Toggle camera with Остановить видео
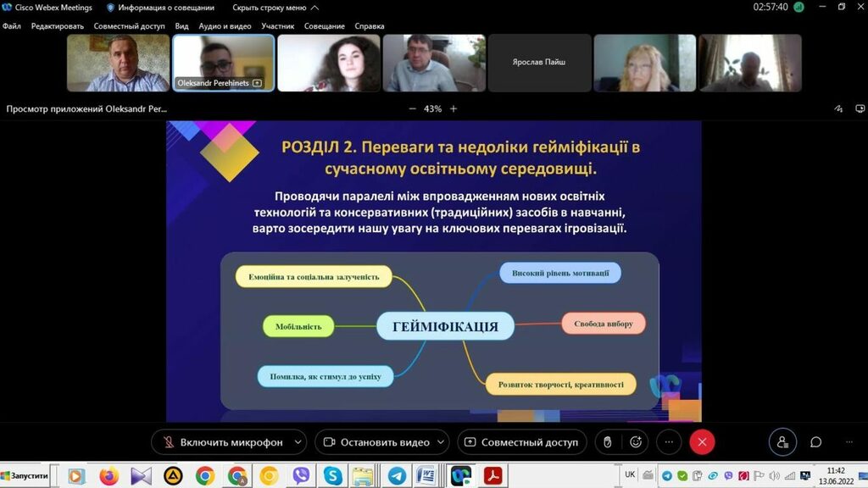Image resolution: width=868 pixels, height=488 pixels. pyautogui.click(x=376, y=442)
